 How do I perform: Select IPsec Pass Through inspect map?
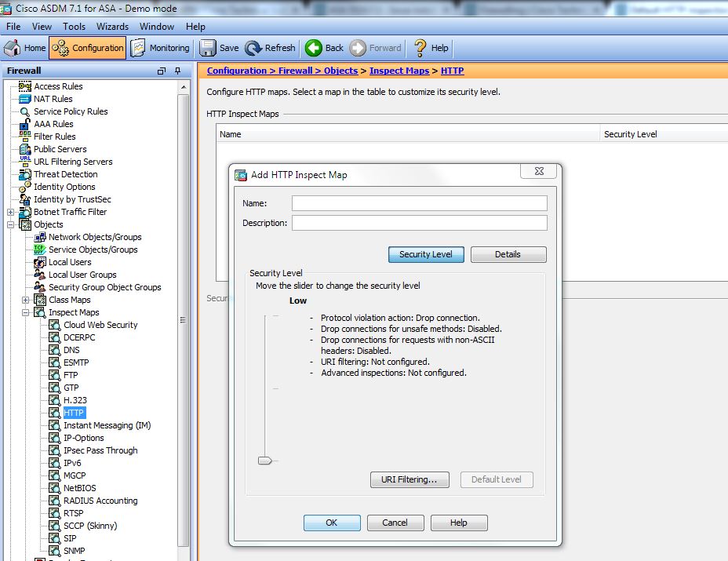pyautogui.click(x=100, y=450)
